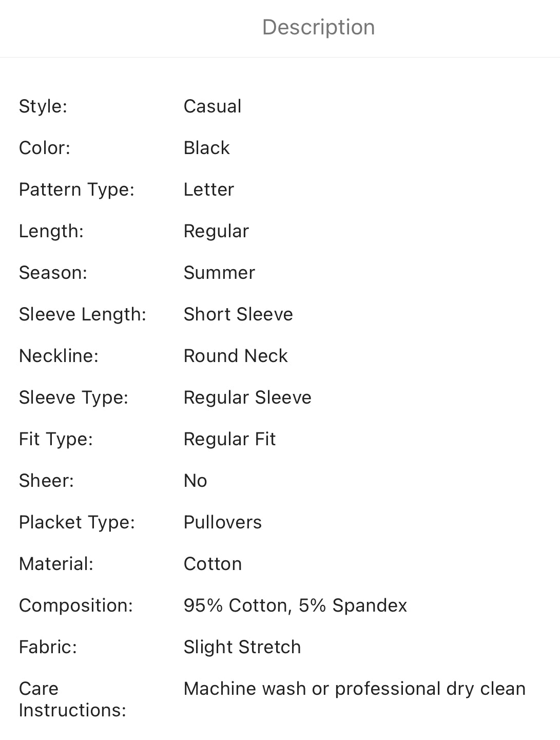The height and width of the screenshot is (740, 560).
Task: Click the Slight Stretch fabric value
Action: (x=242, y=647)
